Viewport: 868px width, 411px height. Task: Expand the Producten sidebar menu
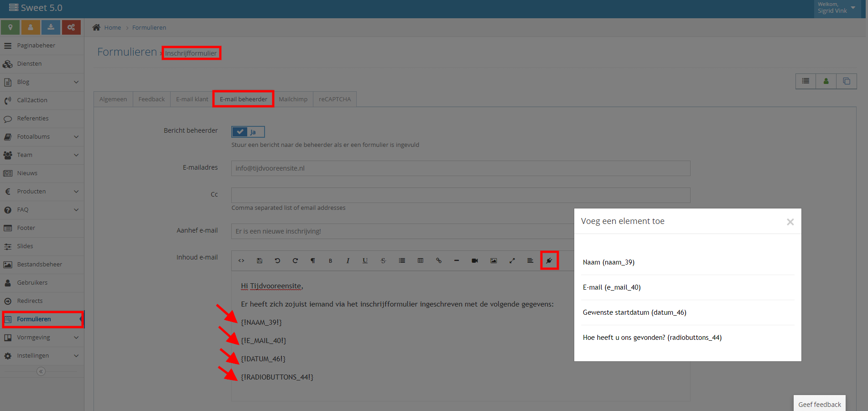pyautogui.click(x=42, y=192)
